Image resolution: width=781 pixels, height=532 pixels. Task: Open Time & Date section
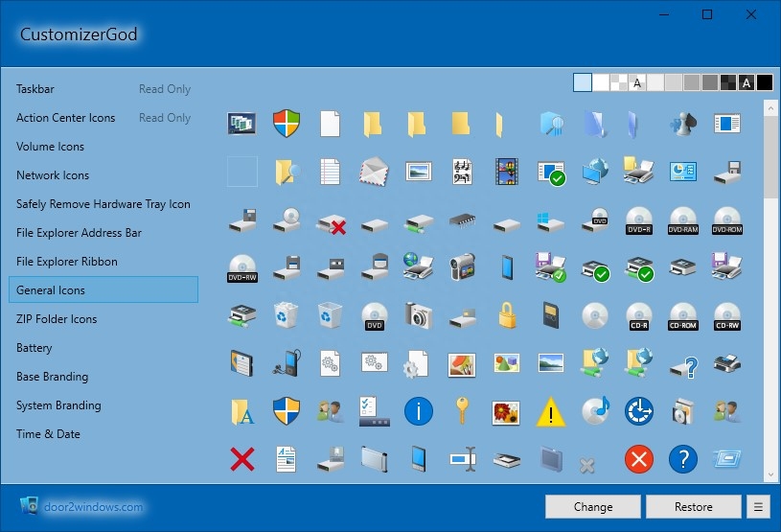pos(48,434)
